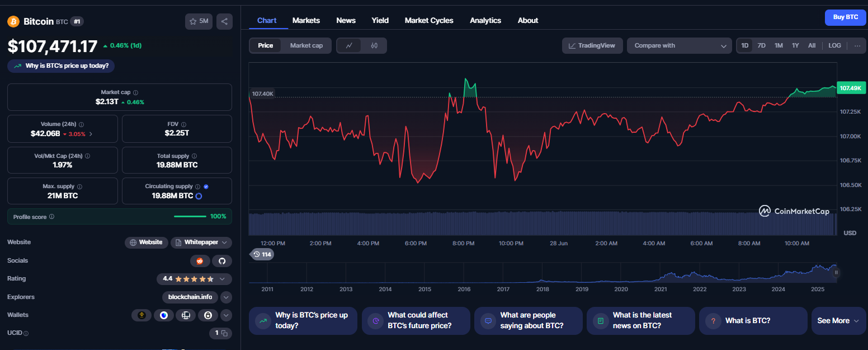Open the Analytics tab
Image resolution: width=868 pixels, height=350 pixels.
[485, 20]
